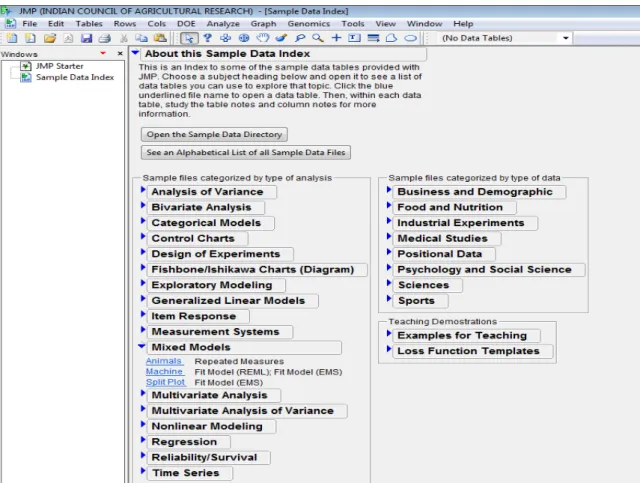Open the Windows panel red triangle menu

click(103, 53)
